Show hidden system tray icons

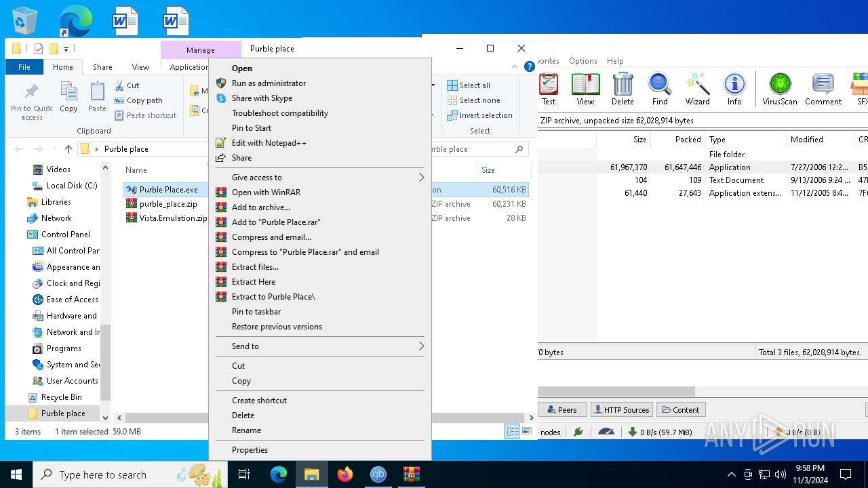731,474
